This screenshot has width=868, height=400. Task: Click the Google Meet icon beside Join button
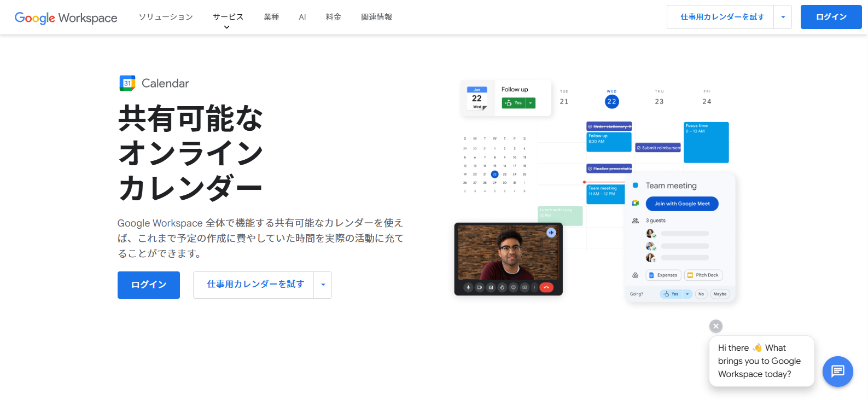click(636, 203)
